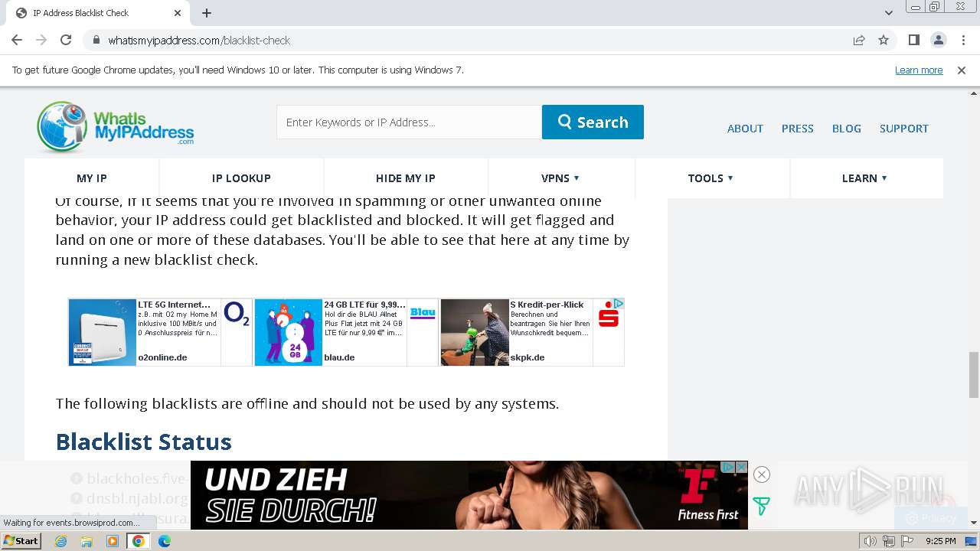Viewport: 980px width, 551px height.
Task: Click the AdChoices icon on ad strip
Action: [x=619, y=304]
